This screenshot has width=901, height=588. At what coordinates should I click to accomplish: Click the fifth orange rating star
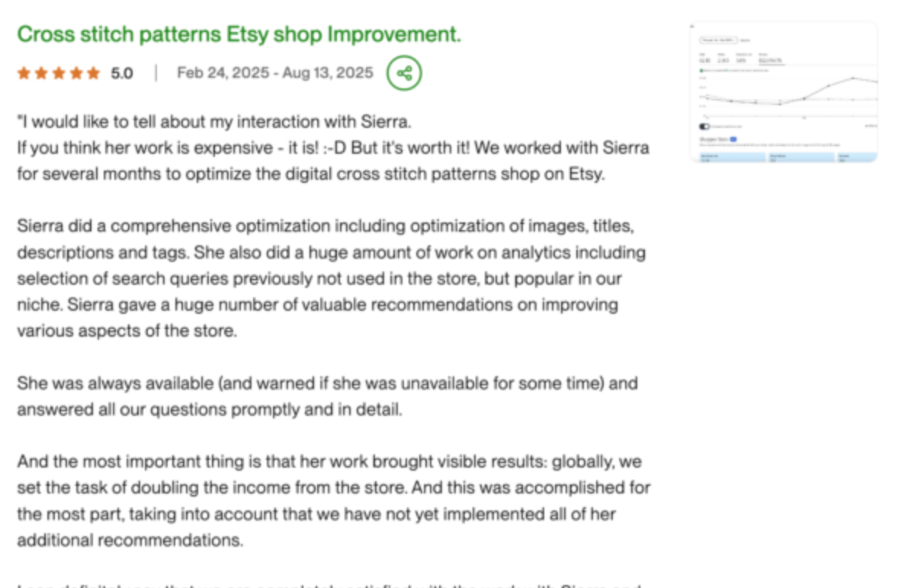tap(93, 73)
